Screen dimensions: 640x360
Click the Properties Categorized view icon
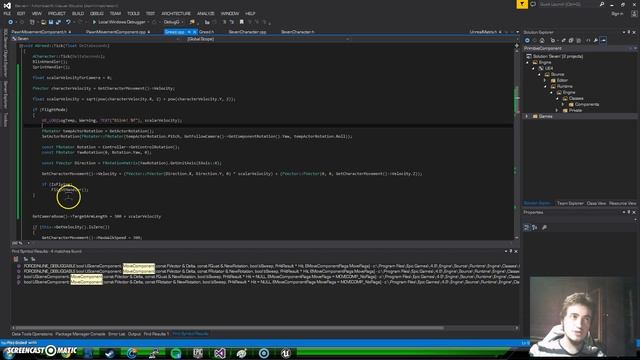[527, 227]
